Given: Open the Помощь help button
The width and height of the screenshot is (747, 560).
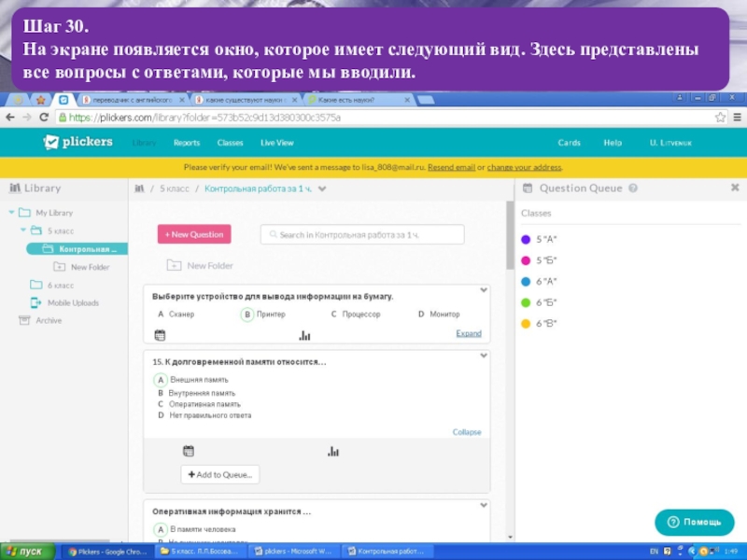Looking at the screenshot, I should (x=695, y=522).
